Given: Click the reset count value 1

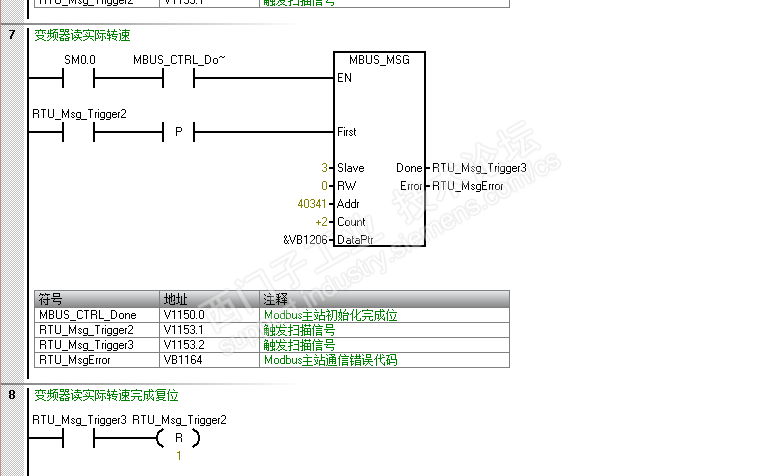Looking at the screenshot, I should pyautogui.click(x=179, y=456).
